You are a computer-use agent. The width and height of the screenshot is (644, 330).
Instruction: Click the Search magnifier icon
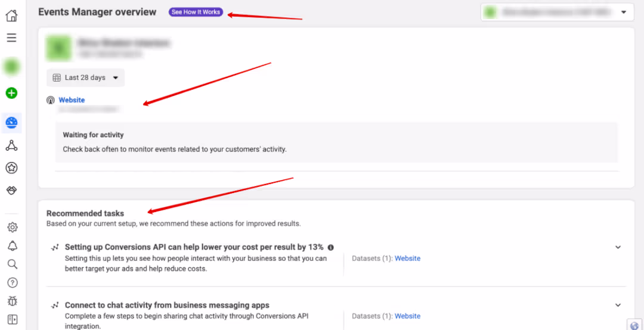click(13, 264)
